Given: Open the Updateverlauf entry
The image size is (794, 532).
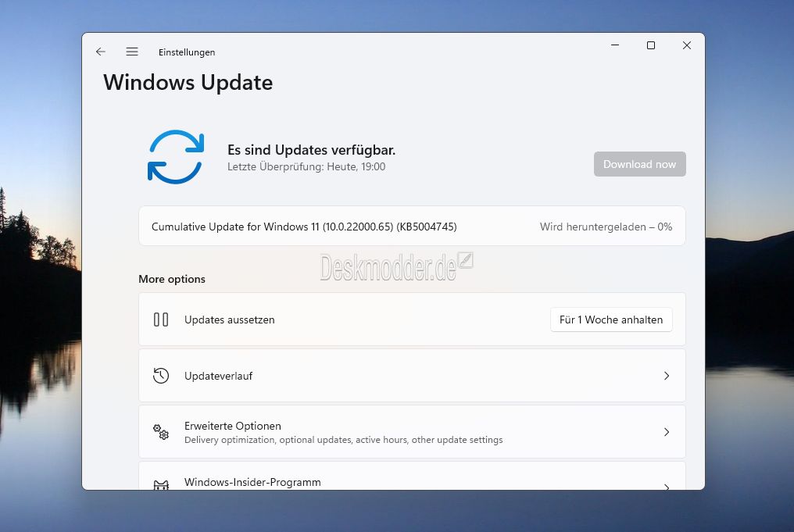Looking at the screenshot, I should pos(412,376).
